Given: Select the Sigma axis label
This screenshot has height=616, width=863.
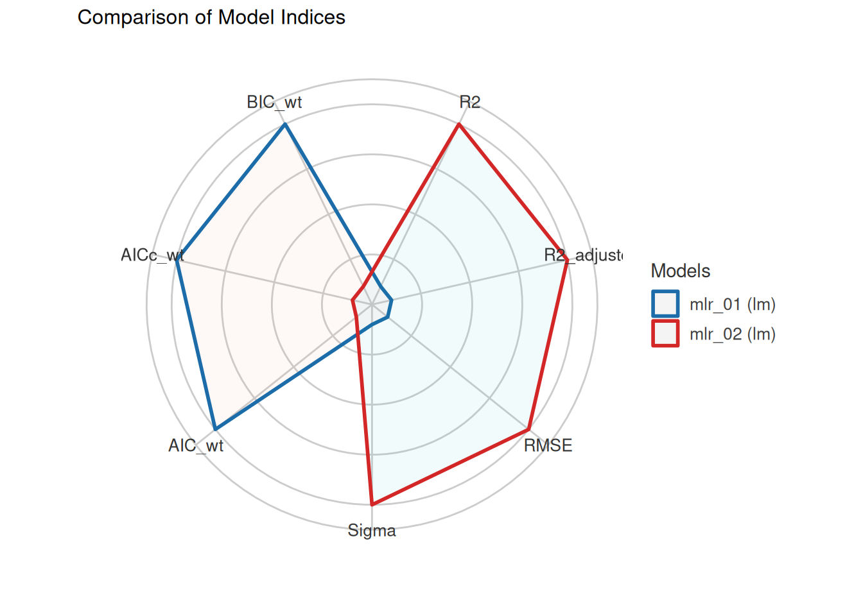Looking at the screenshot, I should click(x=372, y=531).
